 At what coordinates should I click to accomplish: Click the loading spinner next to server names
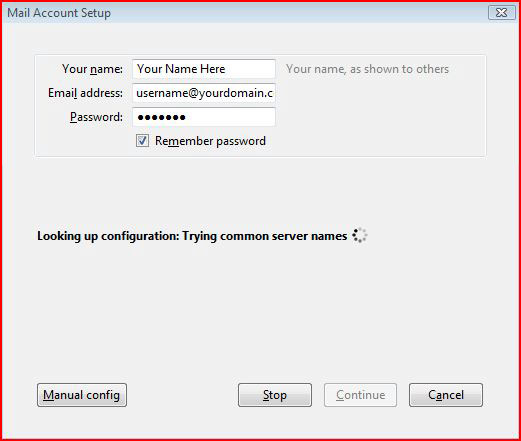click(x=360, y=236)
